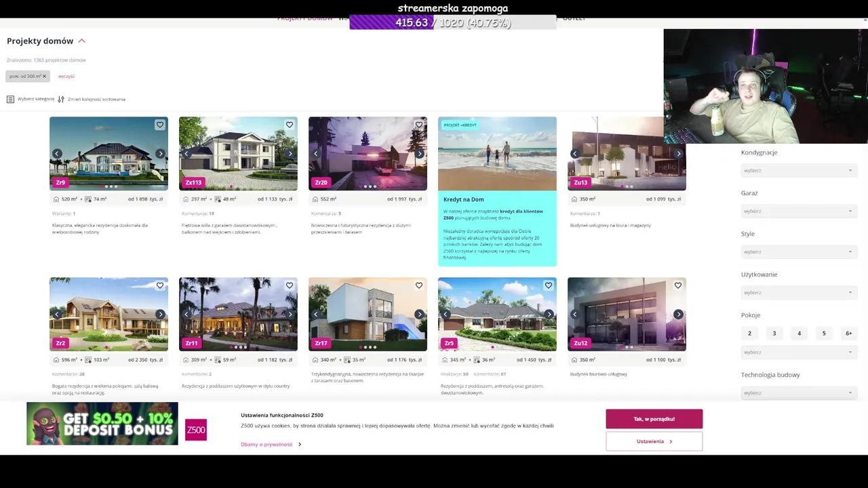Select 5 rooms in Pokoje

824,333
